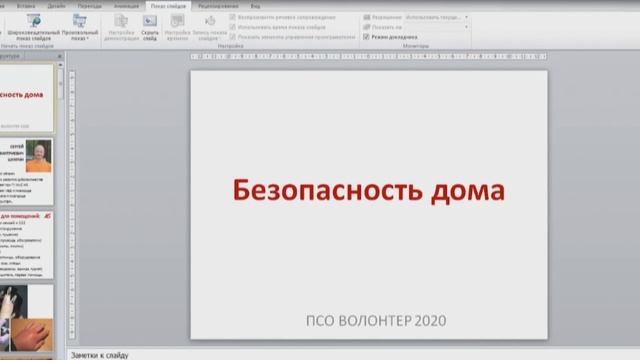
Task: Click the ПСО ВОЛОНТЕР 2020 subtitle text
Action: tap(376, 321)
